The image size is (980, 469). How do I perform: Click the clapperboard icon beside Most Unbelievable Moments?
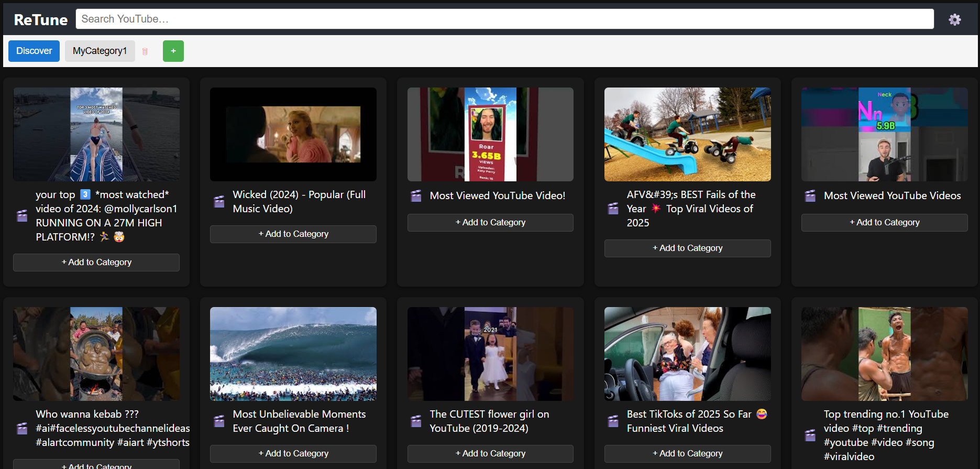click(x=219, y=421)
